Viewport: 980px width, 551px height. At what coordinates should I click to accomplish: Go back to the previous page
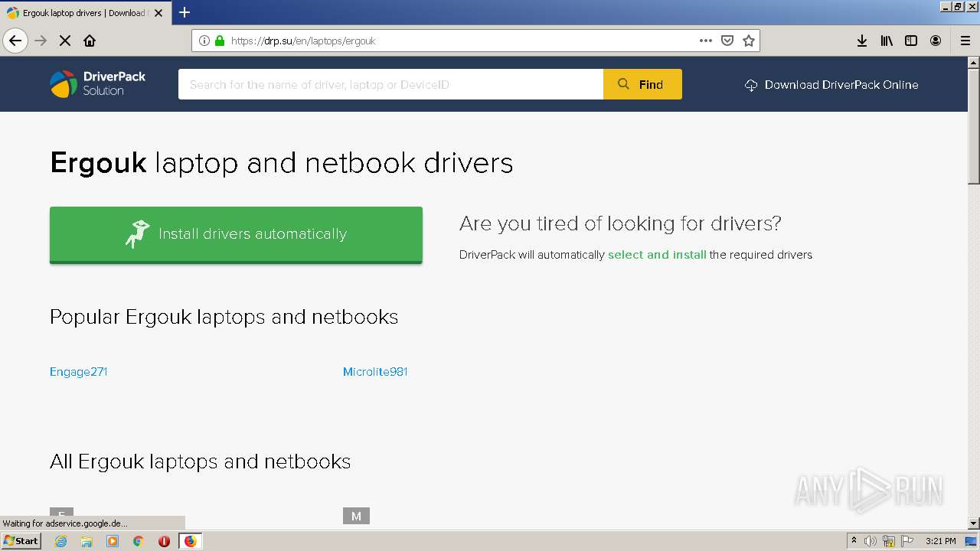(x=15, y=41)
